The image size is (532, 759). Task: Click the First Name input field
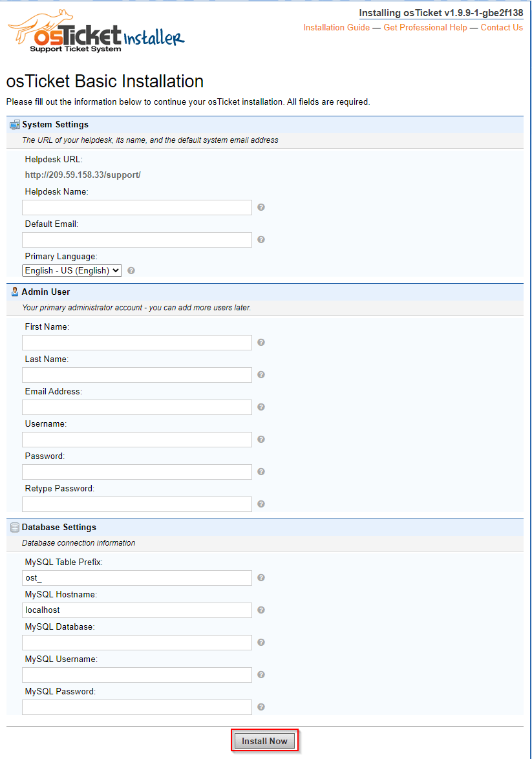point(136,342)
